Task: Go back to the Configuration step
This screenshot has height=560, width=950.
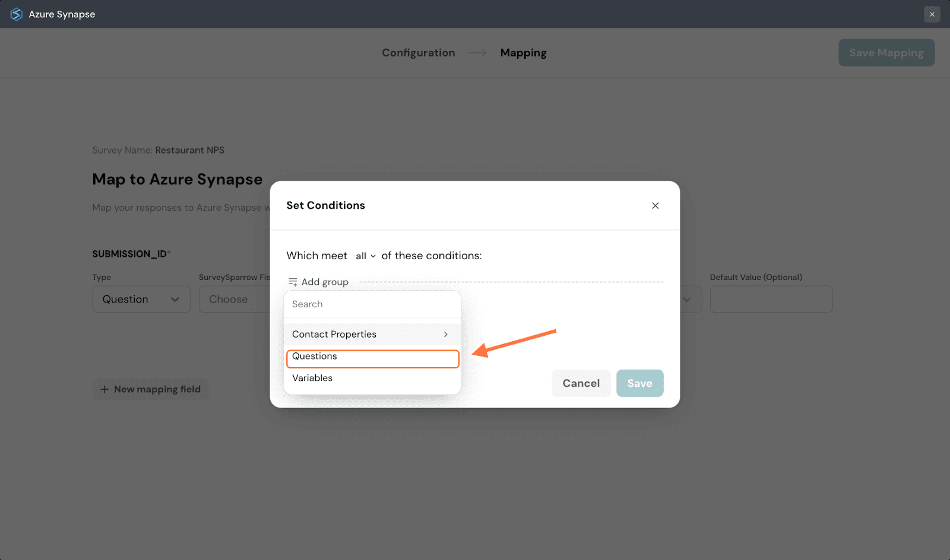Action: (418, 53)
